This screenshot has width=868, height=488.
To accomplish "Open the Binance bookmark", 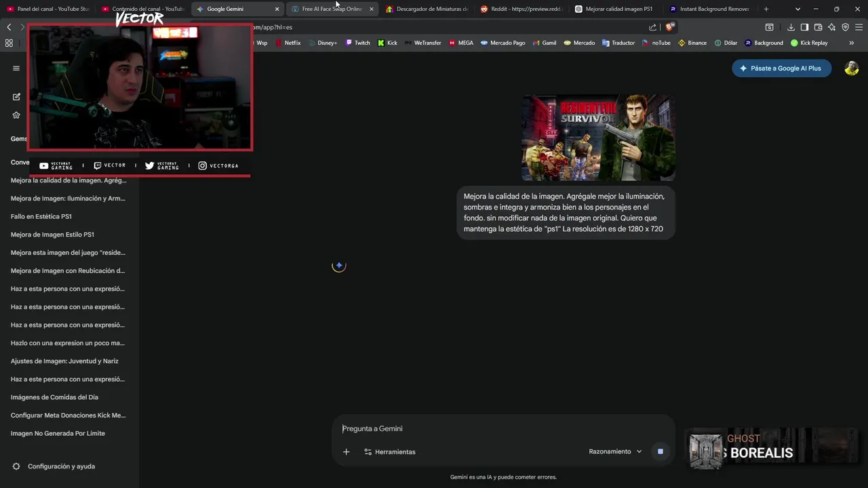I will [x=692, y=43].
